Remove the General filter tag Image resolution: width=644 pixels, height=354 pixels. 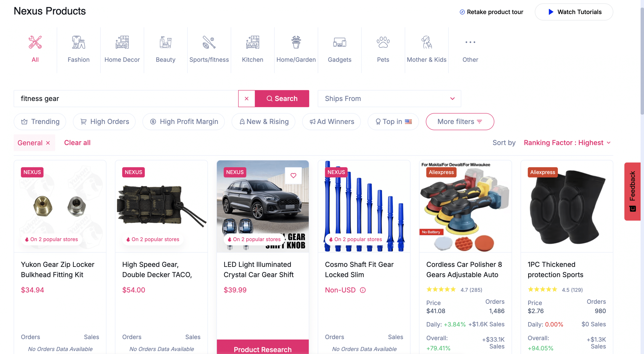[x=48, y=143]
